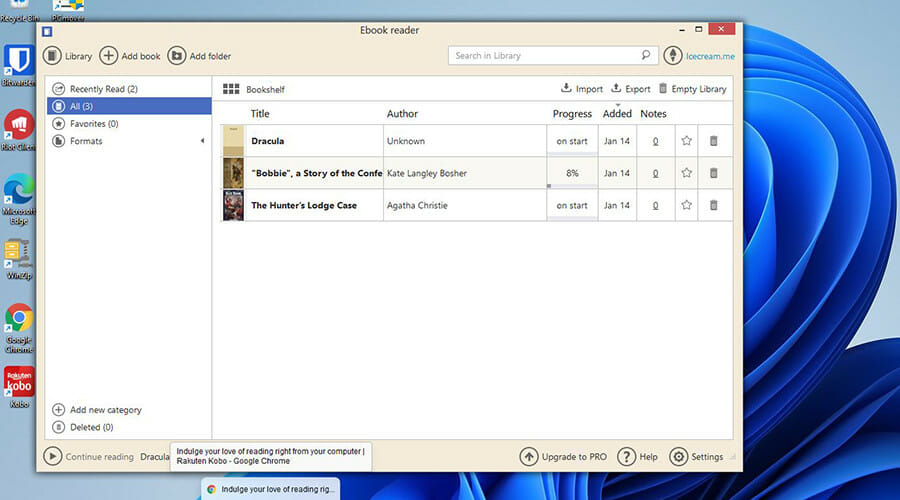Open The Hunter's Lodge Case cover thumbnail
Screen dimensions: 900x500
[233, 205]
